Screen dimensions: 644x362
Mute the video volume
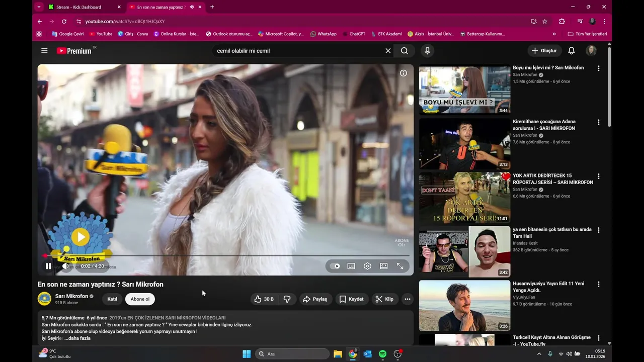(65, 266)
